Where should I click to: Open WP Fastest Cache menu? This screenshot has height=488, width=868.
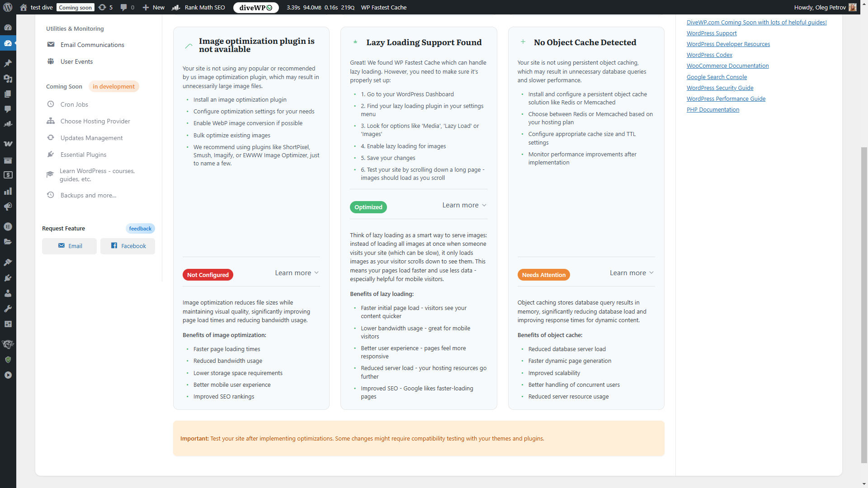384,7
